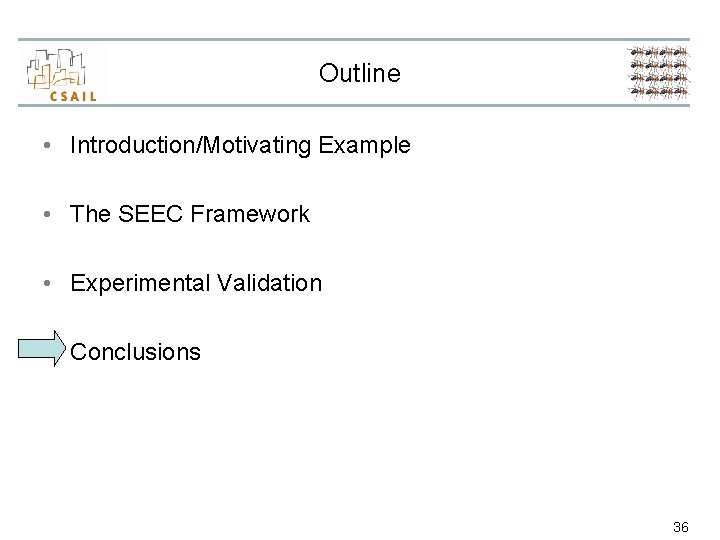Select the building sketch above the CSAIL text
Screen dimensions: 720x540
(x=62, y=67)
